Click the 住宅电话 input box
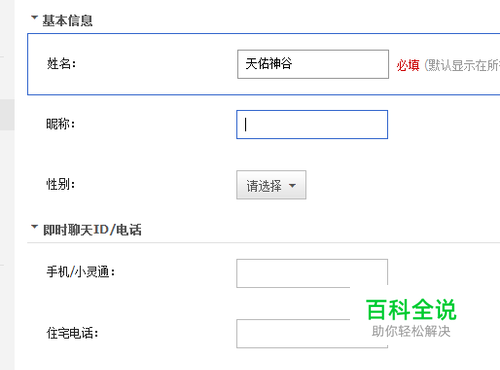Screen dimensions: 500x370 [312, 334]
